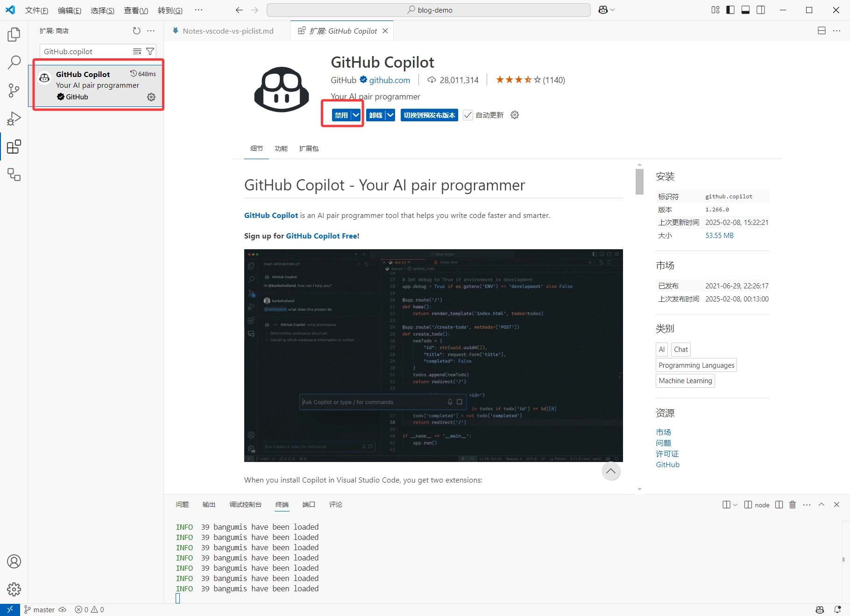850x616 pixels.
Task: Open the Manage gear in activity bar
Action: click(14, 589)
